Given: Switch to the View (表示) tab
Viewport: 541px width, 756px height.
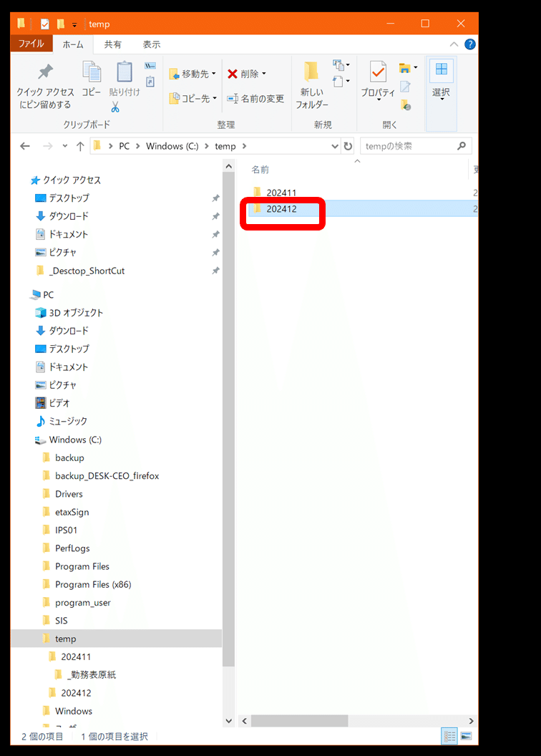Looking at the screenshot, I should 151,44.
